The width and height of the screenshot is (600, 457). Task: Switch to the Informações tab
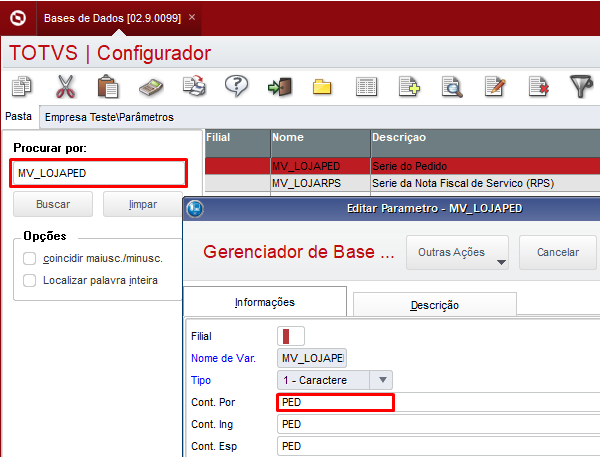[265, 302]
